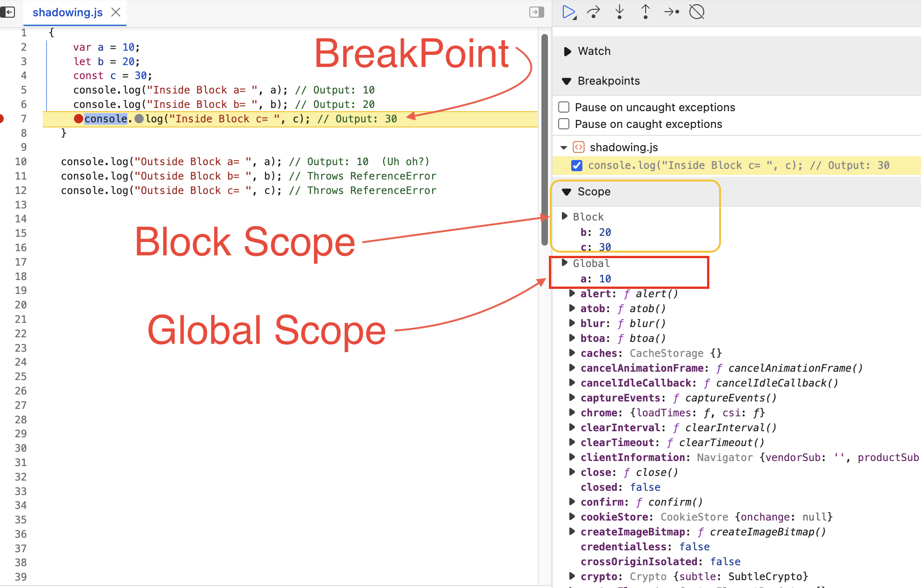921x588 pixels.
Task: Remove the breakpoint marker at line 7
Action: [2, 119]
